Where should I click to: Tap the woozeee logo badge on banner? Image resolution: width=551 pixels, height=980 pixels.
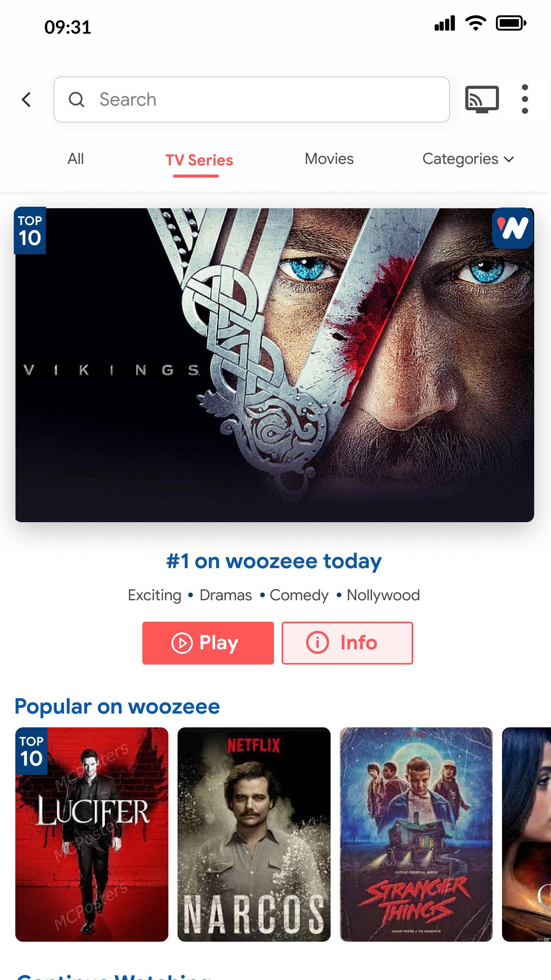coord(513,228)
